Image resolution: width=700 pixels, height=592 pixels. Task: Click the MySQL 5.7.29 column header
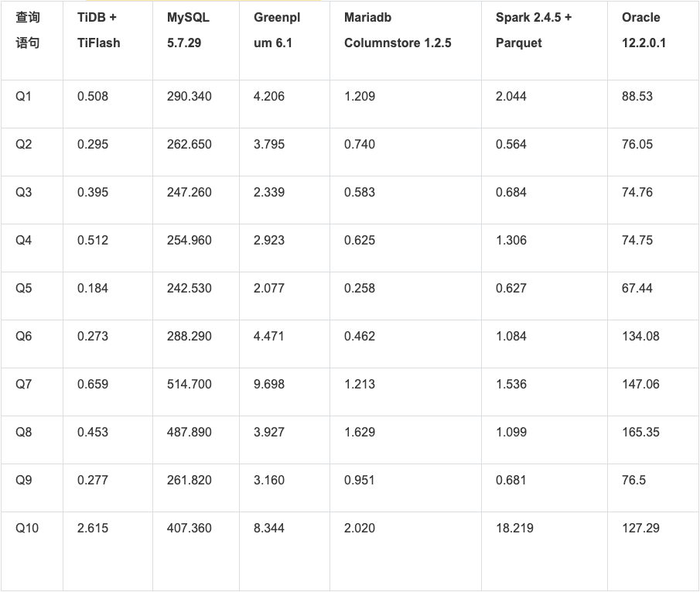tap(188, 30)
